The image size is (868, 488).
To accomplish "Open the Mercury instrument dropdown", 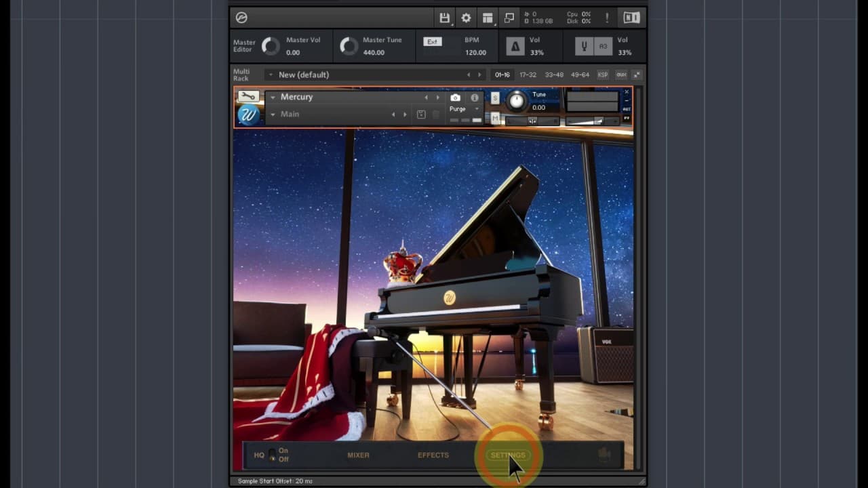I will (x=273, y=97).
